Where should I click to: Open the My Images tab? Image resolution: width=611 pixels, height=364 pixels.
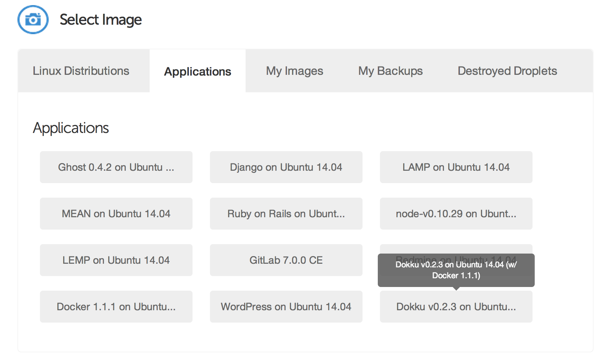pyautogui.click(x=294, y=71)
